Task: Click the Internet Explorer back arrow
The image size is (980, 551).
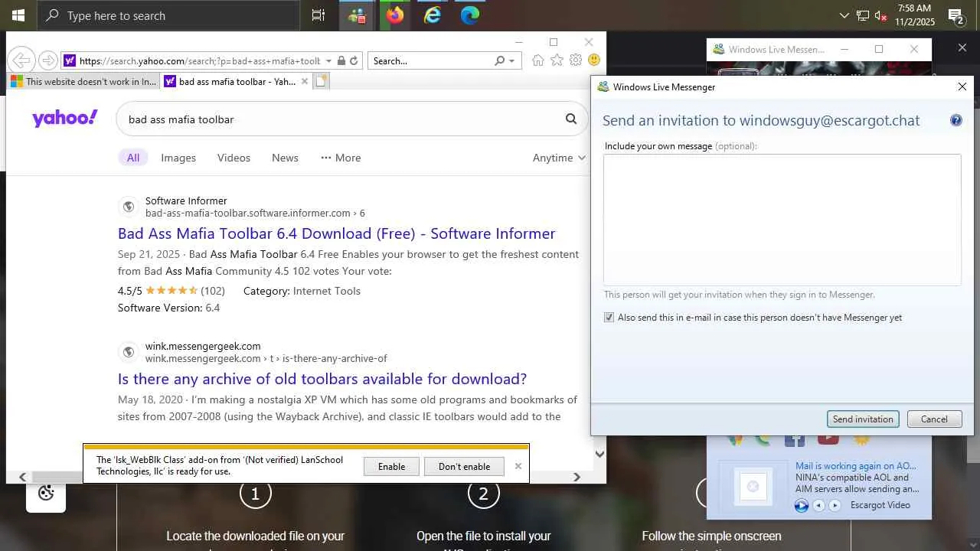Action: click(21, 60)
